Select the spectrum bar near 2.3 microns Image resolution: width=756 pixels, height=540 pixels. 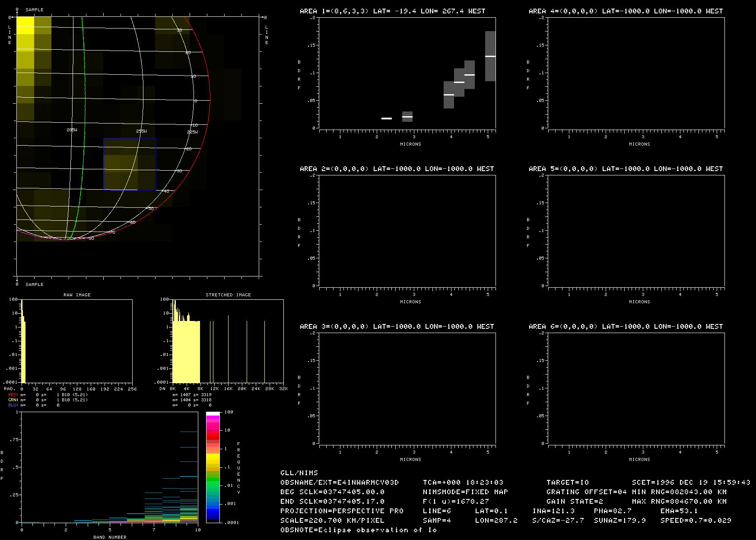[x=387, y=118]
